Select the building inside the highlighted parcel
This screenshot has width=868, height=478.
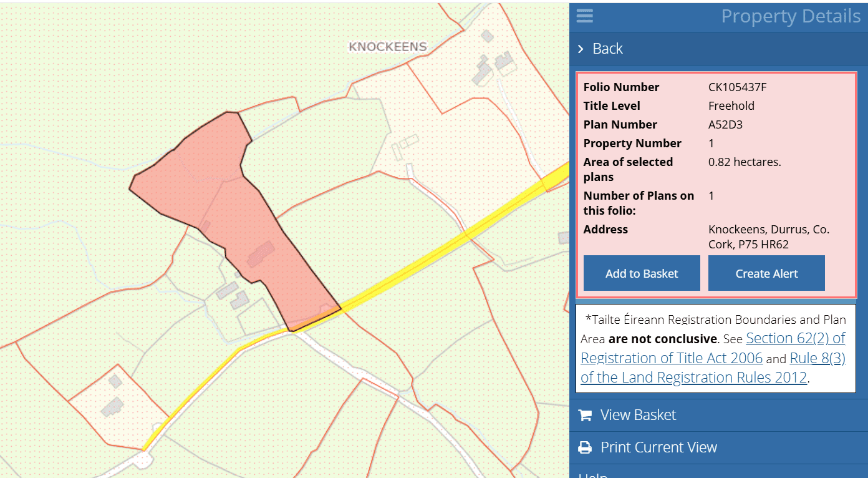(261, 255)
